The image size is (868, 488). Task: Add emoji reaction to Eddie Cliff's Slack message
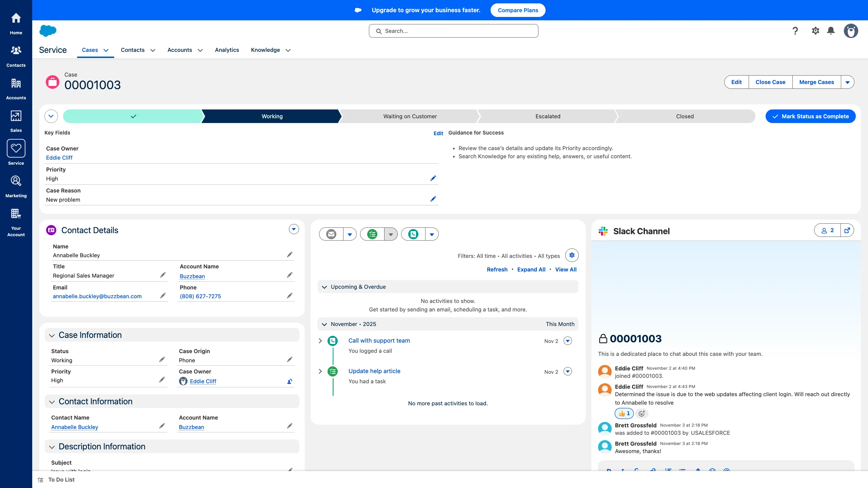click(642, 413)
